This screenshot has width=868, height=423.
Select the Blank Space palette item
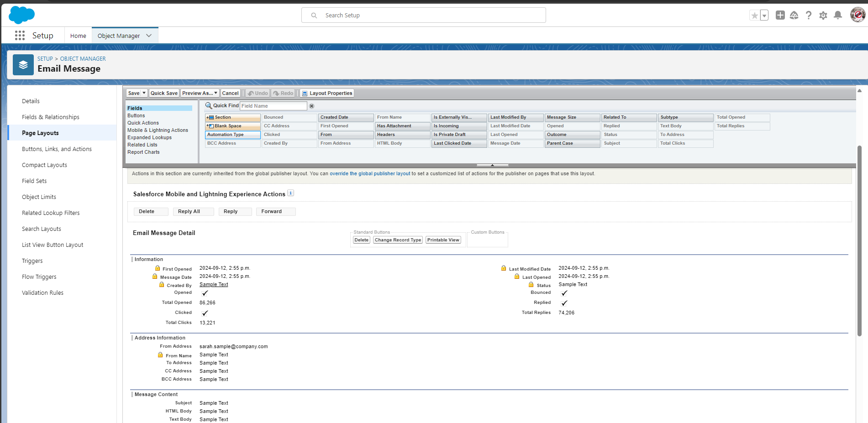tap(233, 126)
